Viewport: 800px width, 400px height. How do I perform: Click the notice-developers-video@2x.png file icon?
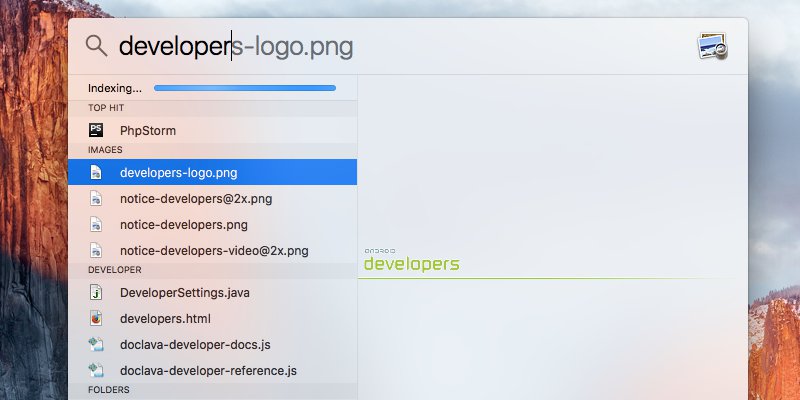[x=96, y=251]
